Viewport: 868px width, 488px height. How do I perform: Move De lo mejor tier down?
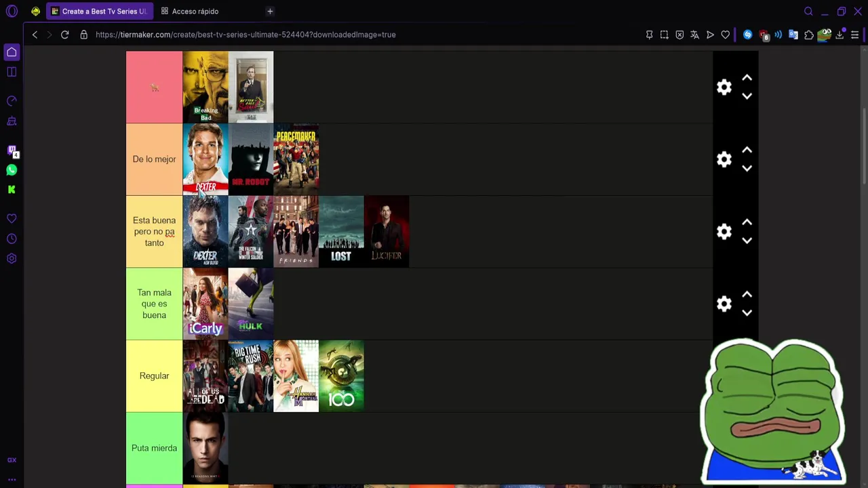pyautogui.click(x=747, y=168)
